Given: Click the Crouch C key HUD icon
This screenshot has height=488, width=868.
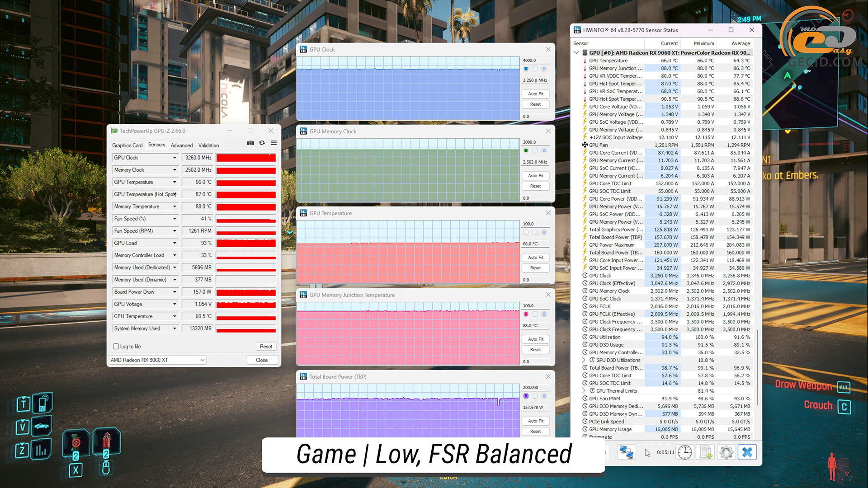Looking at the screenshot, I should coord(844,407).
